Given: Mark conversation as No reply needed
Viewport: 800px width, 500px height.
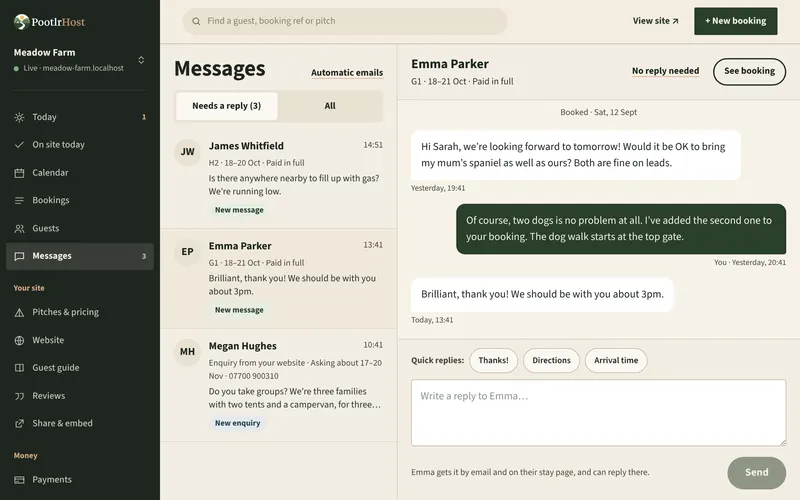Looking at the screenshot, I should (665, 71).
